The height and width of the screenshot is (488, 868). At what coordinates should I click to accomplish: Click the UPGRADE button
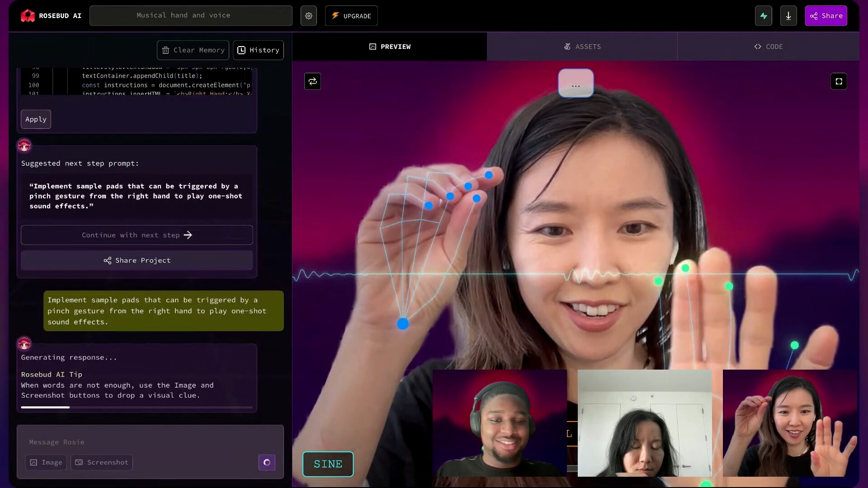pos(351,15)
